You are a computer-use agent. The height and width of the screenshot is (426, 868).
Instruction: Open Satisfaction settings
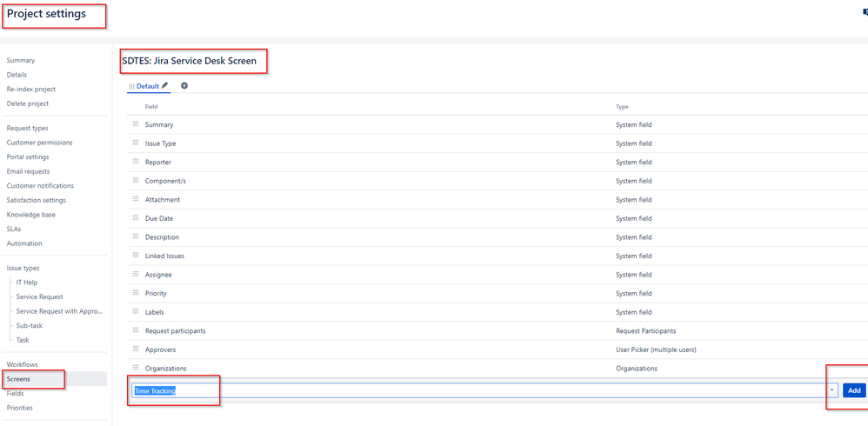36,200
